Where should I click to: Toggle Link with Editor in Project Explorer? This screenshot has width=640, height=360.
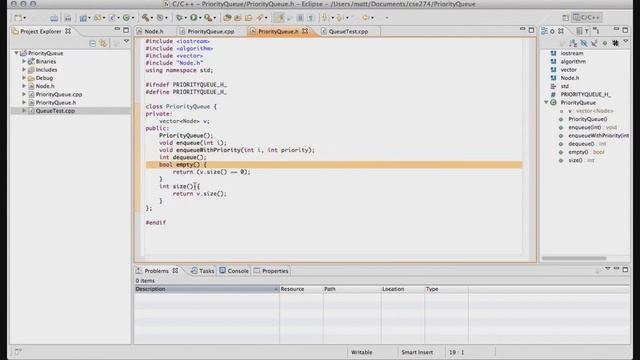(x=103, y=43)
